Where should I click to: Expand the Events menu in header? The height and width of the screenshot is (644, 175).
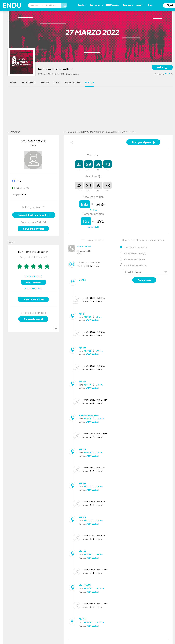click(82, 5)
